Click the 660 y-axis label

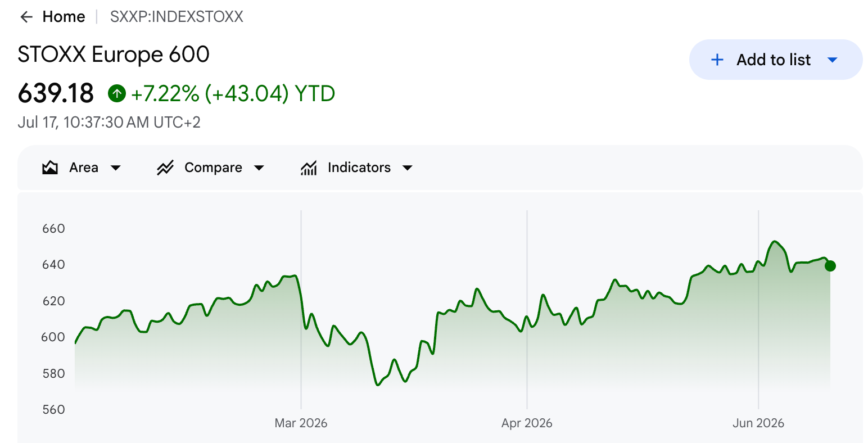coord(54,229)
